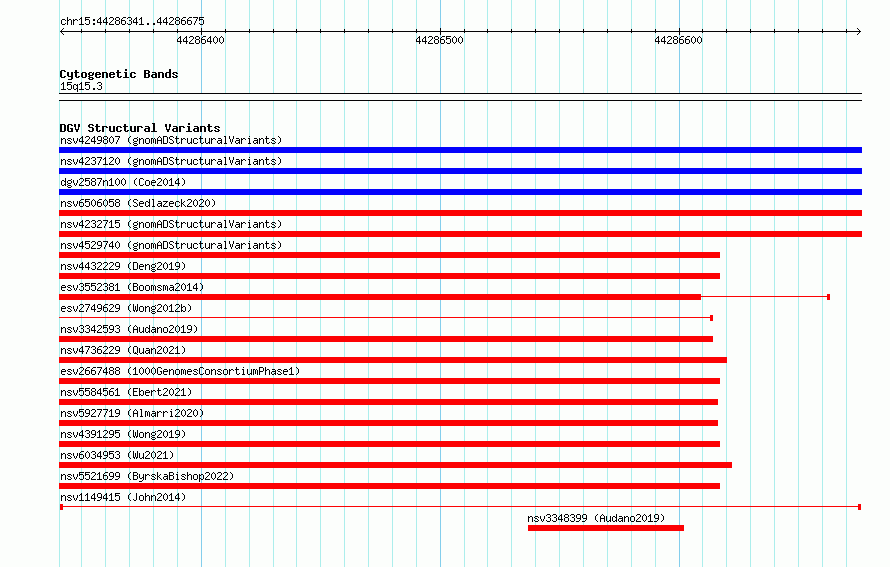Click right arrow at ruler end
890x567 pixels.
(x=858, y=32)
